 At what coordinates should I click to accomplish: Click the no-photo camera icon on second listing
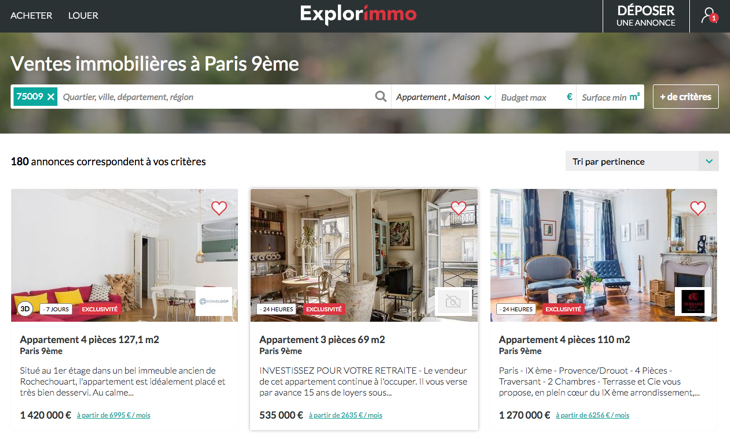pos(453,302)
